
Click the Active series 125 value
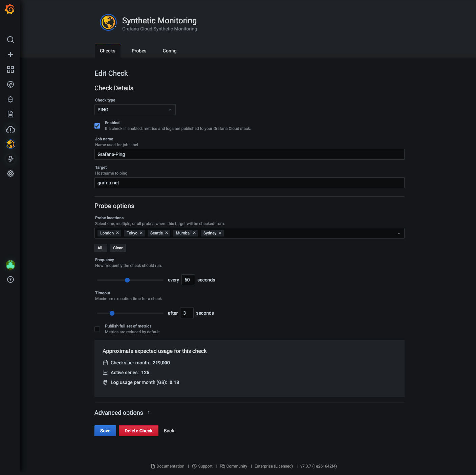pyautogui.click(x=145, y=372)
